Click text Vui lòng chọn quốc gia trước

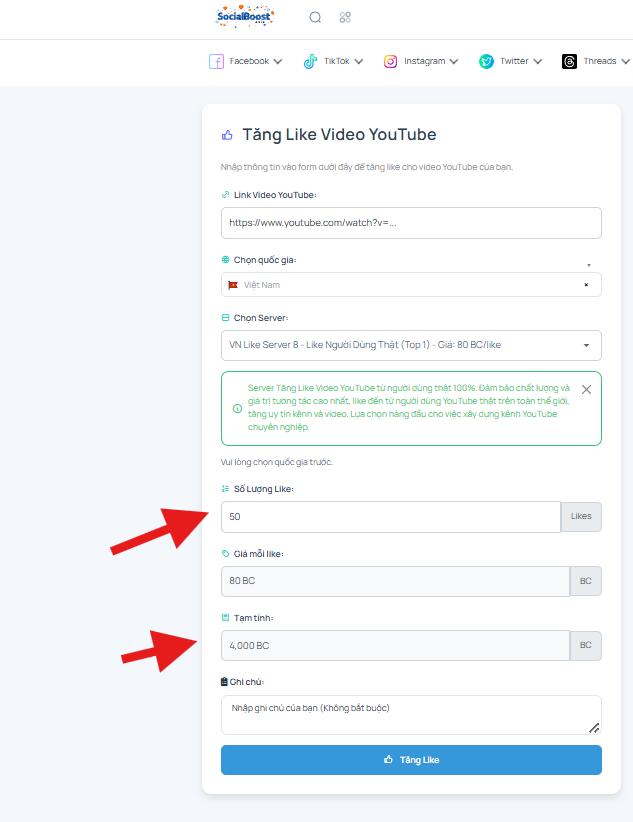[x=277, y=462]
